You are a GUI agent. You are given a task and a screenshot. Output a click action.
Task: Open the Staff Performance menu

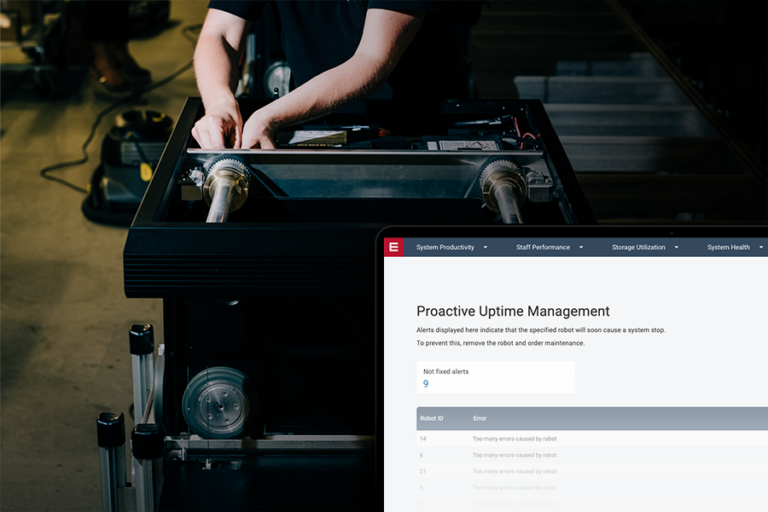[x=543, y=247]
